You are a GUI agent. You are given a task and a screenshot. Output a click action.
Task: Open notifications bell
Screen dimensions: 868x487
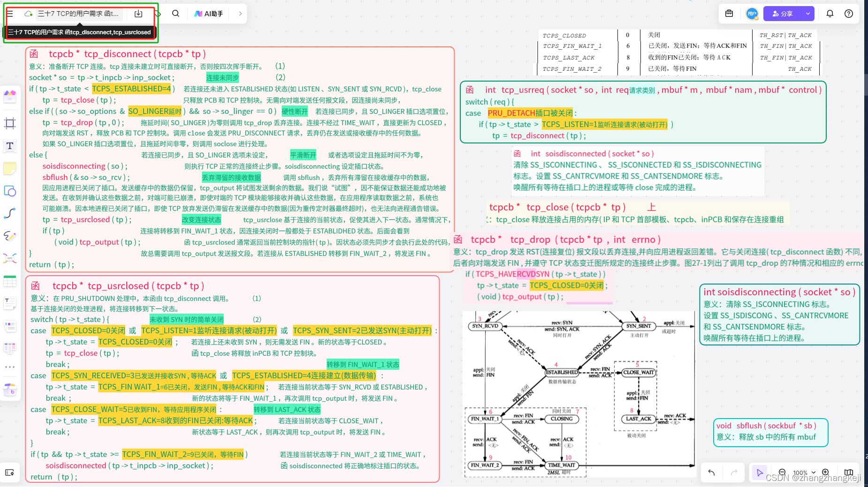(830, 14)
